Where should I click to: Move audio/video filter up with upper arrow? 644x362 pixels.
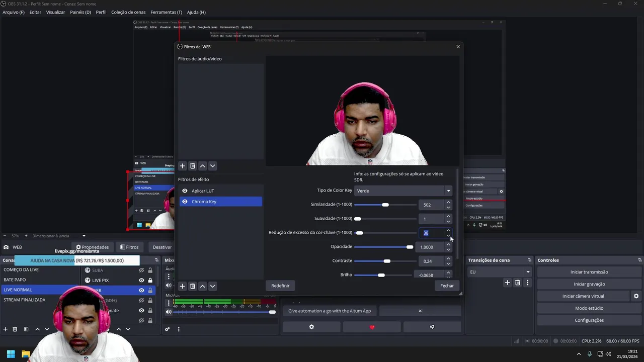tap(203, 166)
